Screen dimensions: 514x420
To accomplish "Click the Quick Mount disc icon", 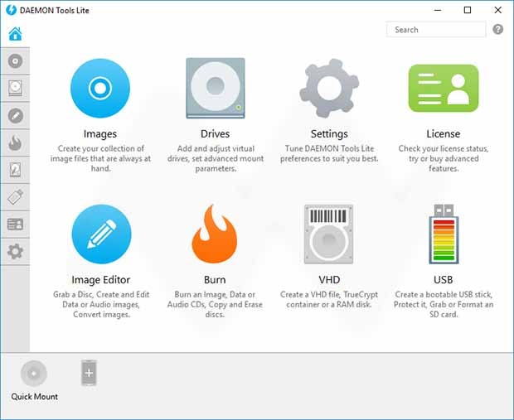I will click(34, 373).
